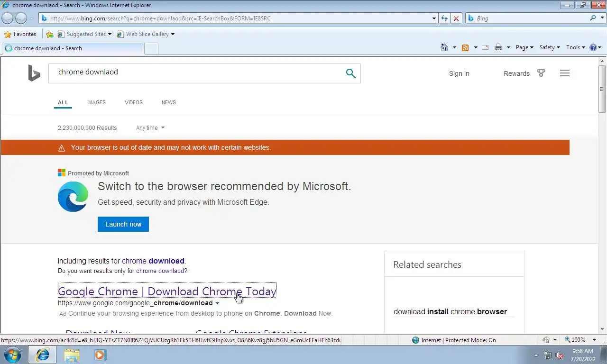607x364 pixels.
Task: Click the toolbar search magnifier icon
Action: click(x=593, y=18)
